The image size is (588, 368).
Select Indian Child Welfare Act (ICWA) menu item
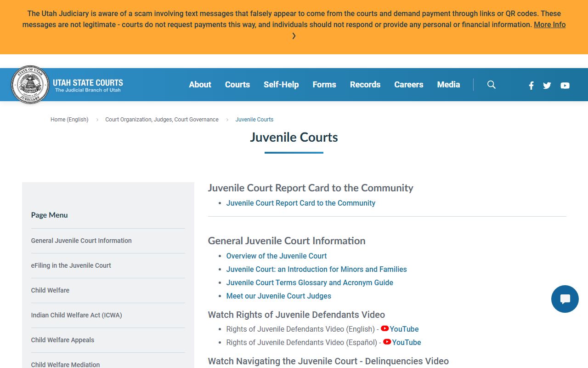pos(77,315)
